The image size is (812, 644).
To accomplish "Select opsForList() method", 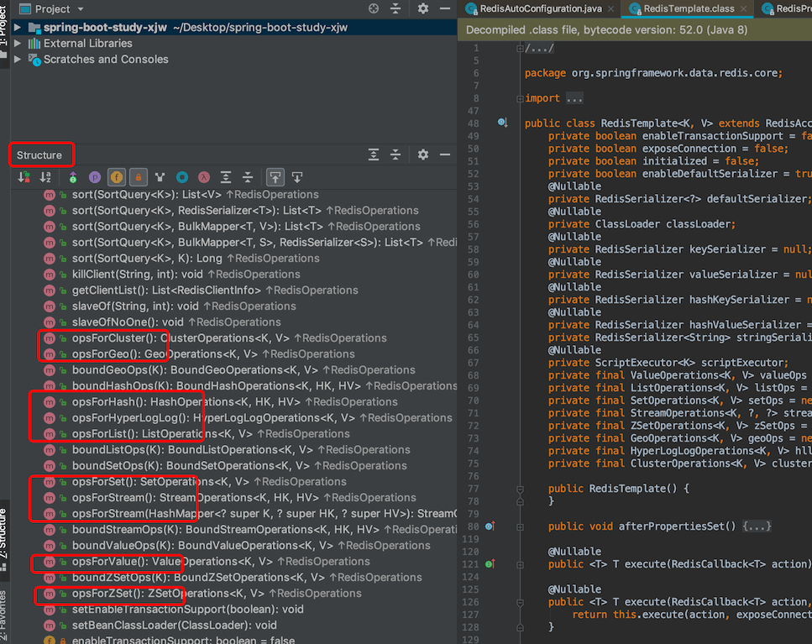I will [211, 434].
